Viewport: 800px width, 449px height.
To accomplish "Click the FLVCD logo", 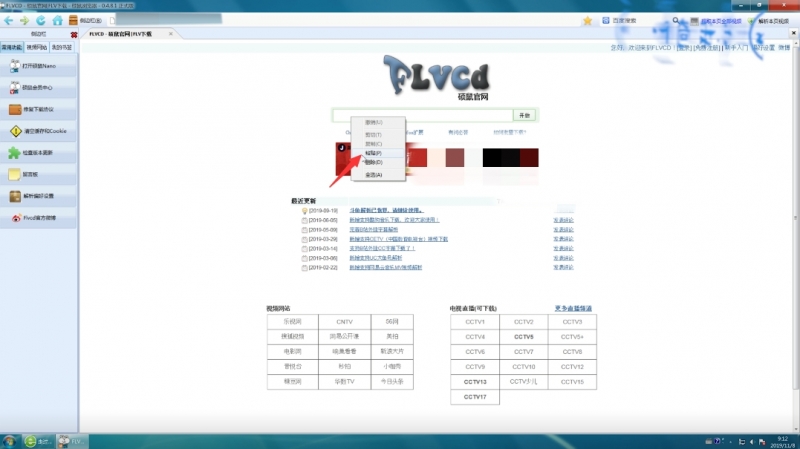I will pos(437,76).
